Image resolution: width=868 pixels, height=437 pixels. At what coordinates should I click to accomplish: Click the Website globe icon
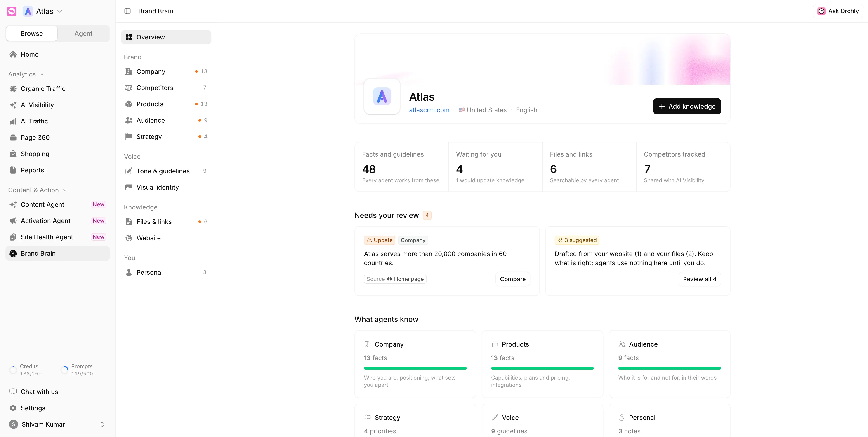tap(129, 238)
